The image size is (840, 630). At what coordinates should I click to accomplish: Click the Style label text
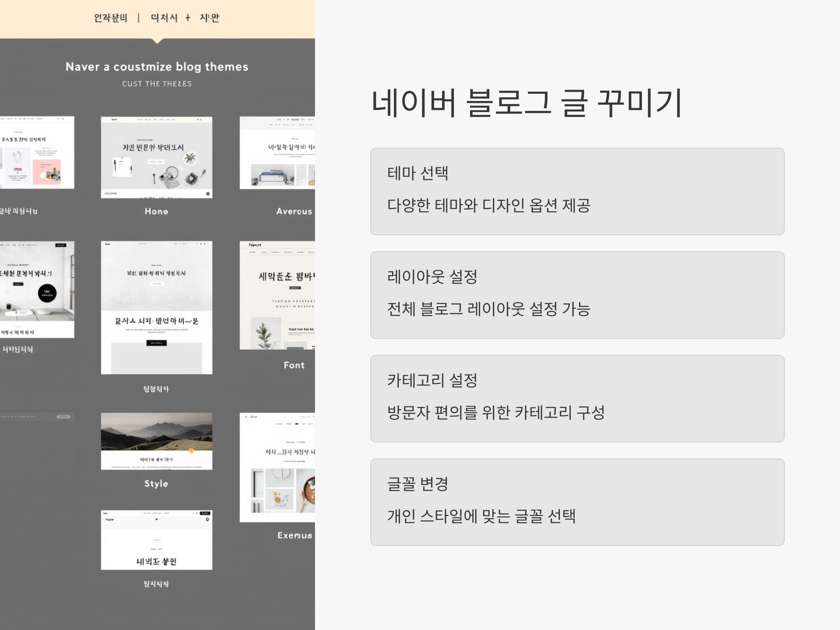tap(156, 483)
